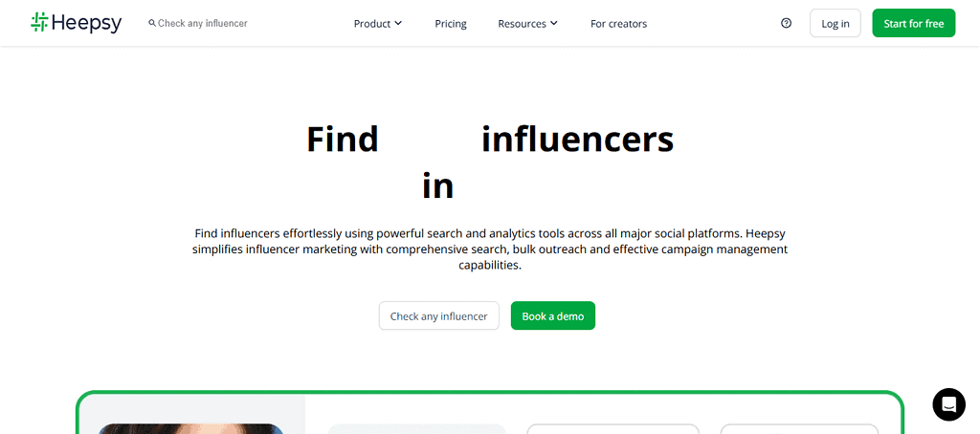The image size is (980, 434).
Task: Open the chat widget bubble
Action: [948, 404]
